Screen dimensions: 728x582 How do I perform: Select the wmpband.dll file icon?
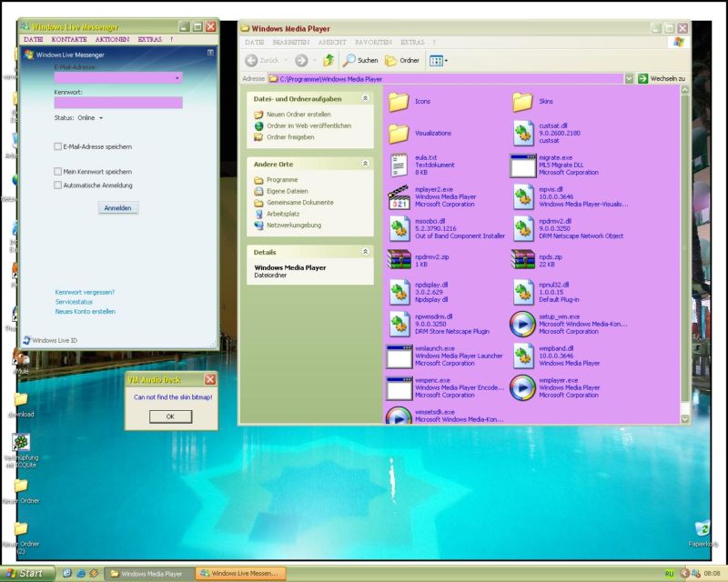(x=523, y=356)
